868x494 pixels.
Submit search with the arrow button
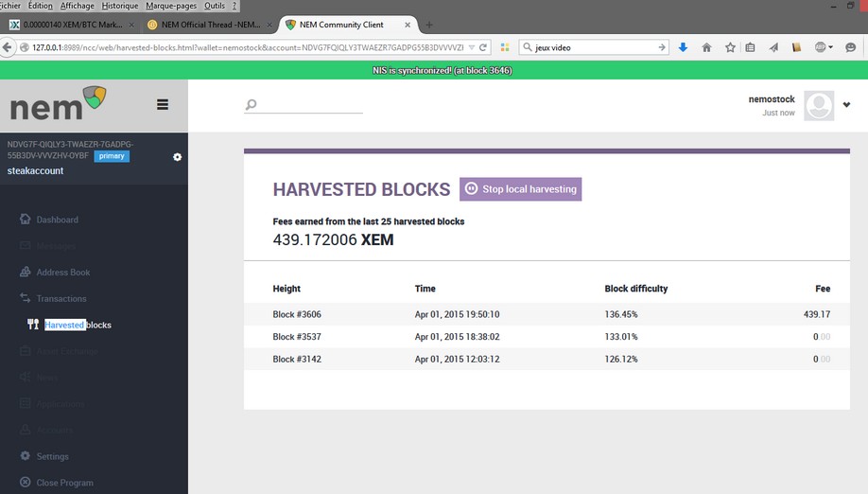pyautogui.click(x=662, y=47)
